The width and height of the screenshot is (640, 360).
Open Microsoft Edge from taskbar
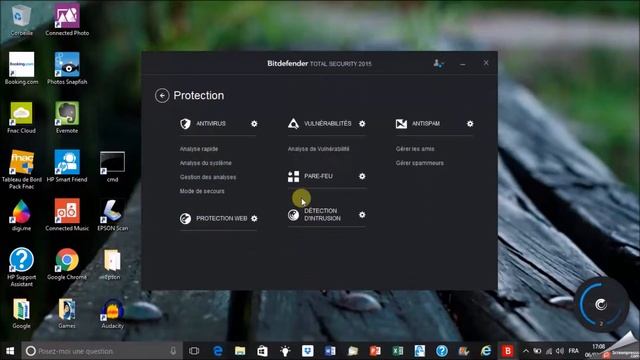(218, 351)
